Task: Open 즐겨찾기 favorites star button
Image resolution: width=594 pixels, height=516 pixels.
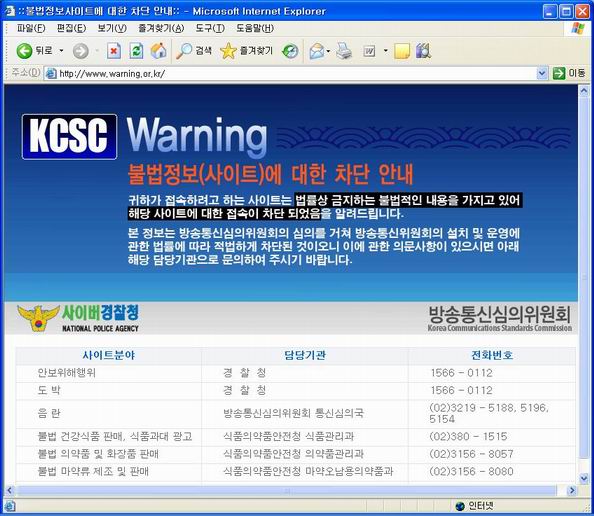Action: [246, 51]
